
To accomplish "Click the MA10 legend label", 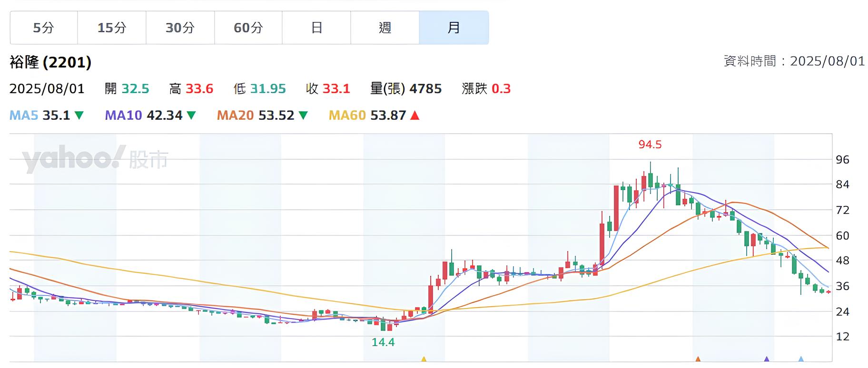I will [x=123, y=116].
